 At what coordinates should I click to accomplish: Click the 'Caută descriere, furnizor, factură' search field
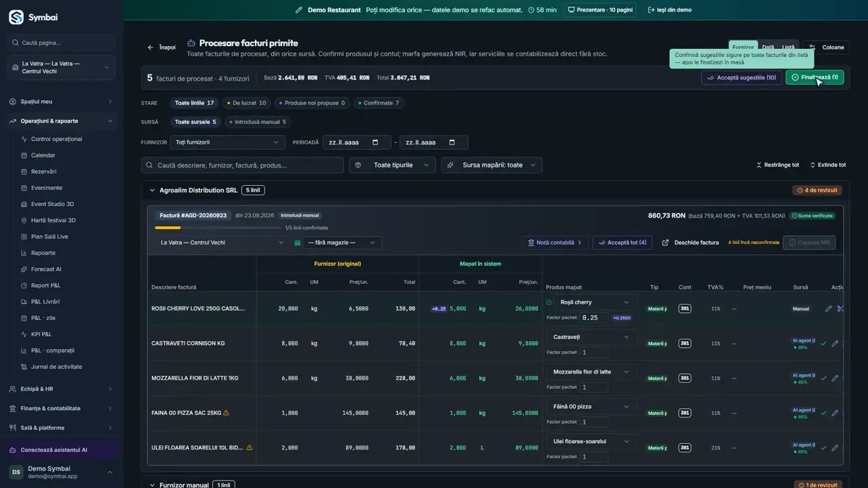tap(243, 165)
